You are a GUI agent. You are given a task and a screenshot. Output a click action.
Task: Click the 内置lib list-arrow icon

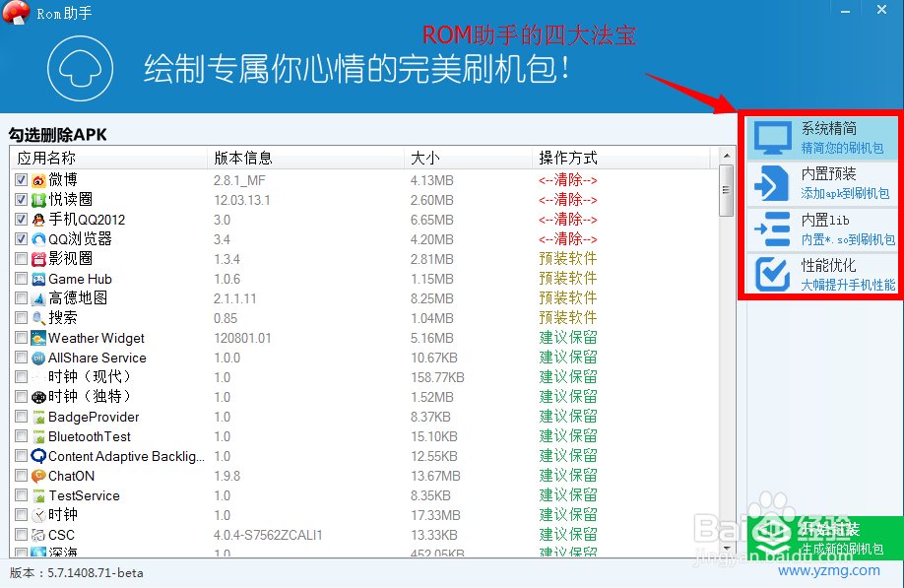point(772,229)
